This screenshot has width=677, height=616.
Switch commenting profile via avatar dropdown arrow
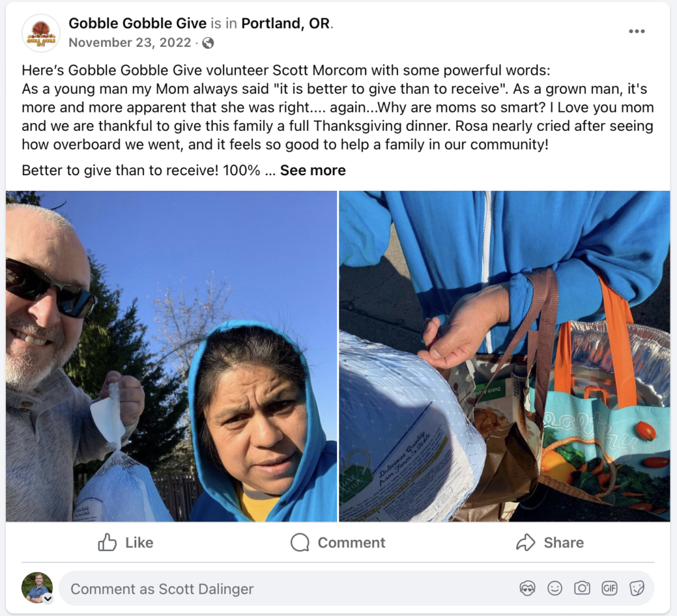point(48,598)
